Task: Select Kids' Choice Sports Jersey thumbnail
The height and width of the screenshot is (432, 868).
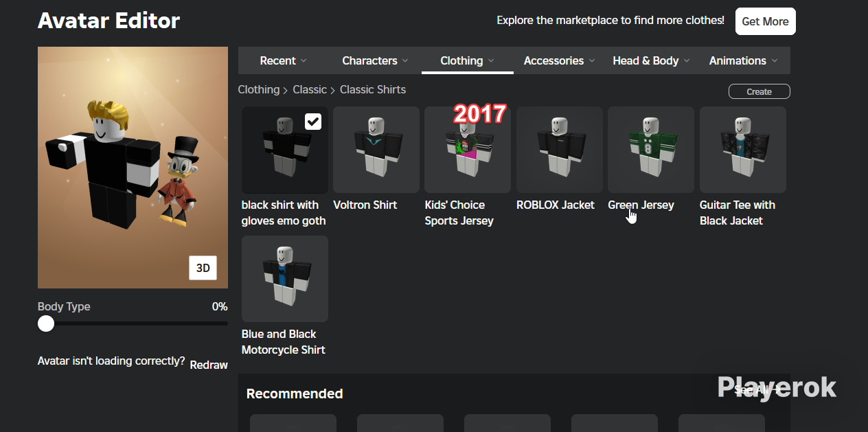Action: pyautogui.click(x=468, y=150)
